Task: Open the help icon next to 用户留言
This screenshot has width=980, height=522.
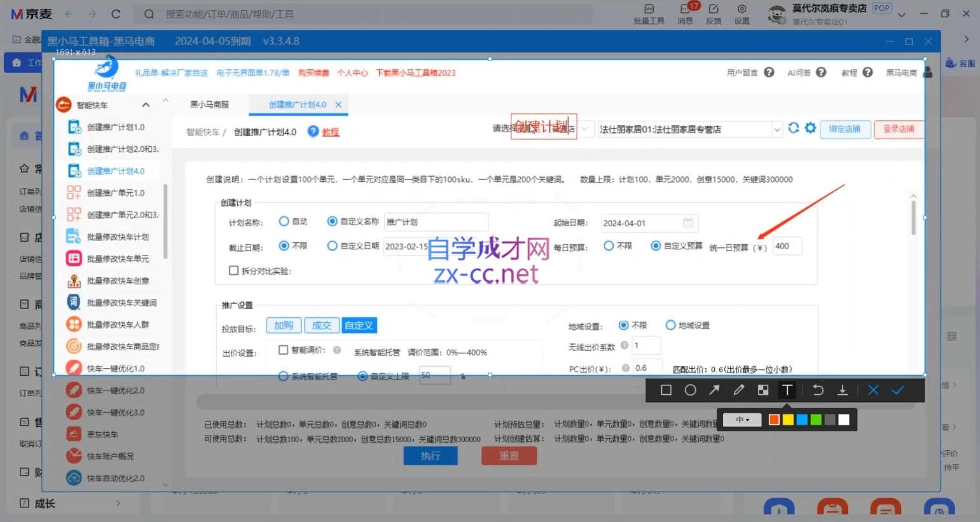Action: point(769,72)
